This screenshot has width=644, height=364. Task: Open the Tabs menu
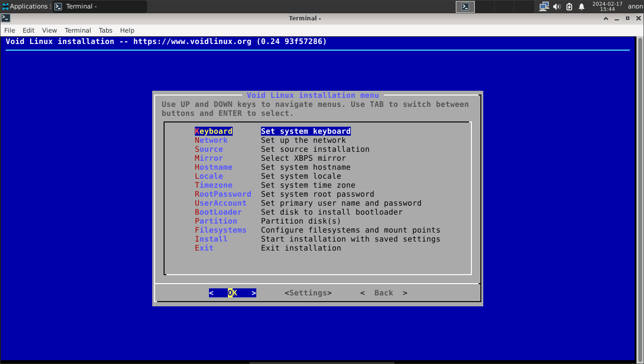(x=105, y=30)
